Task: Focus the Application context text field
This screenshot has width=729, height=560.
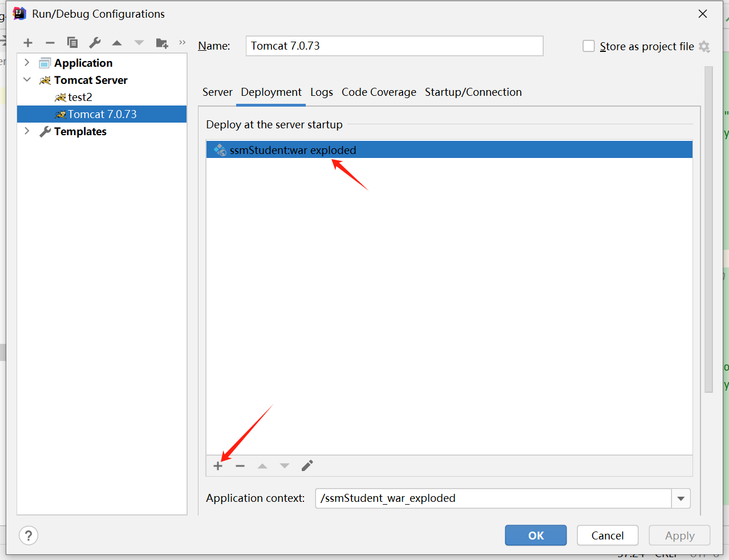Action: pos(493,498)
